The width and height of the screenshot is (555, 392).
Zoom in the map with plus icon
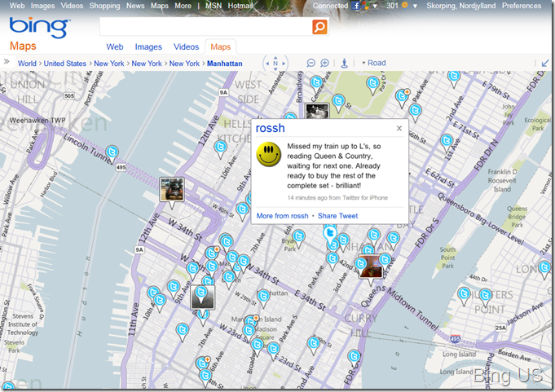pos(324,63)
